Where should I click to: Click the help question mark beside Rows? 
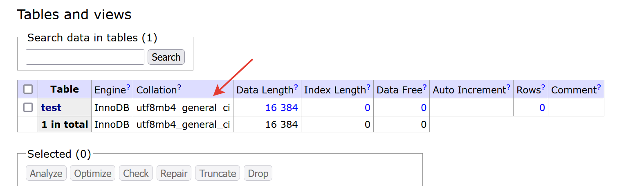tap(543, 87)
